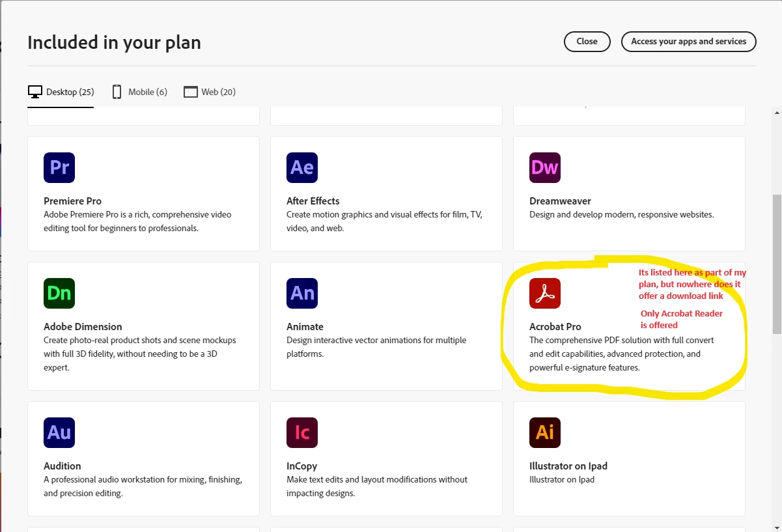Click the InCopy app icon

coord(302,432)
